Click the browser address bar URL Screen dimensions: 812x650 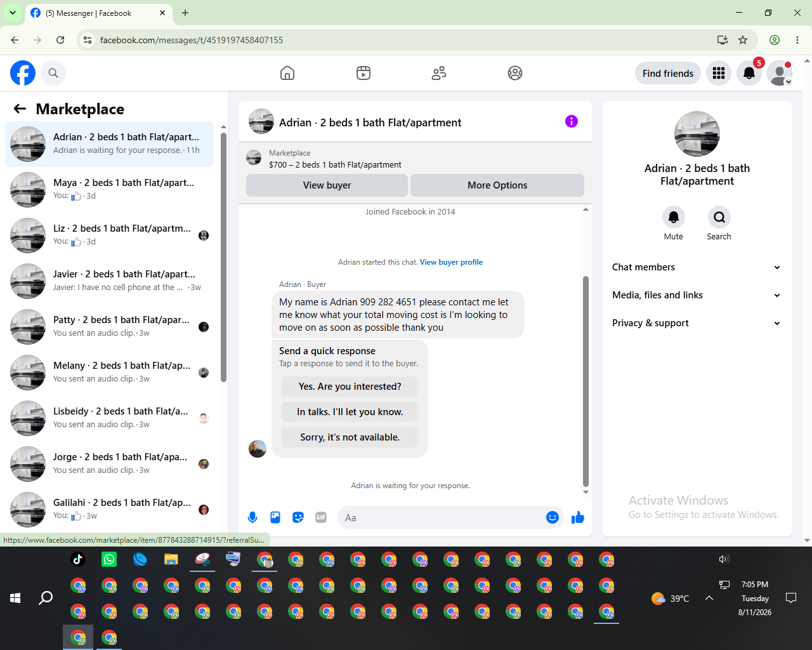pos(192,40)
